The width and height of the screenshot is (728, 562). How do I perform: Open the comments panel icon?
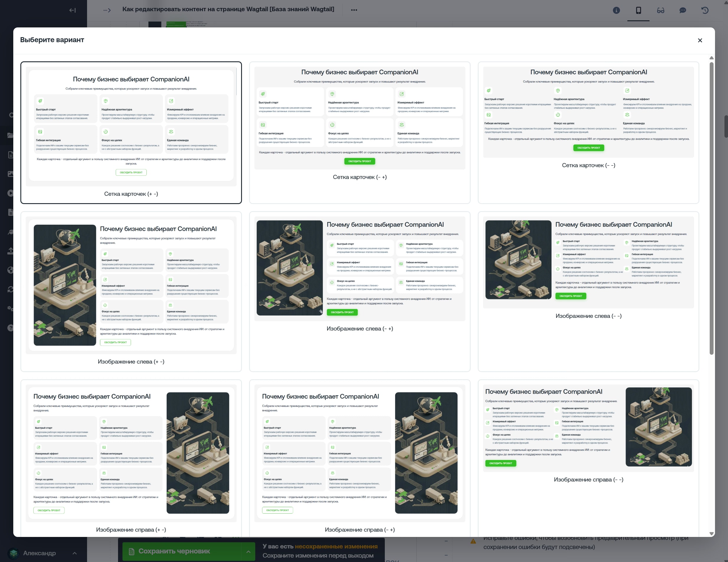[x=683, y=10]
